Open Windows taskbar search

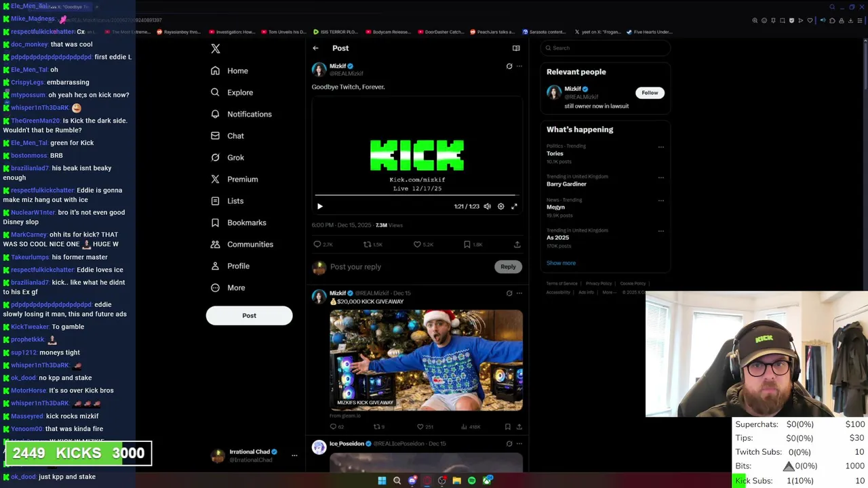click(x=397, y=481)
